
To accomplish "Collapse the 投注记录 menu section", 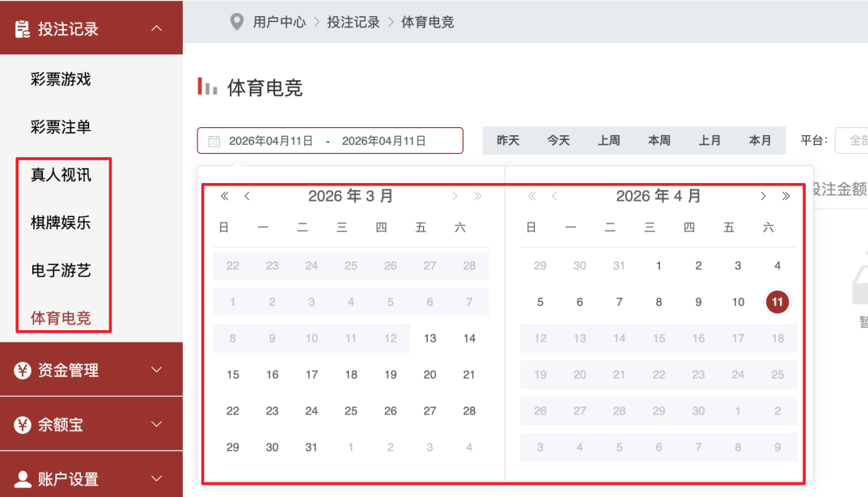I will [157, 28].
